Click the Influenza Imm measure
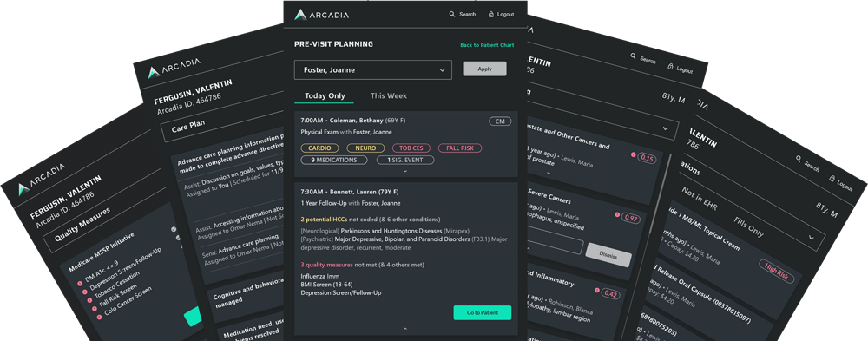This screenshot has height=341, width=868. pos(320,276)
